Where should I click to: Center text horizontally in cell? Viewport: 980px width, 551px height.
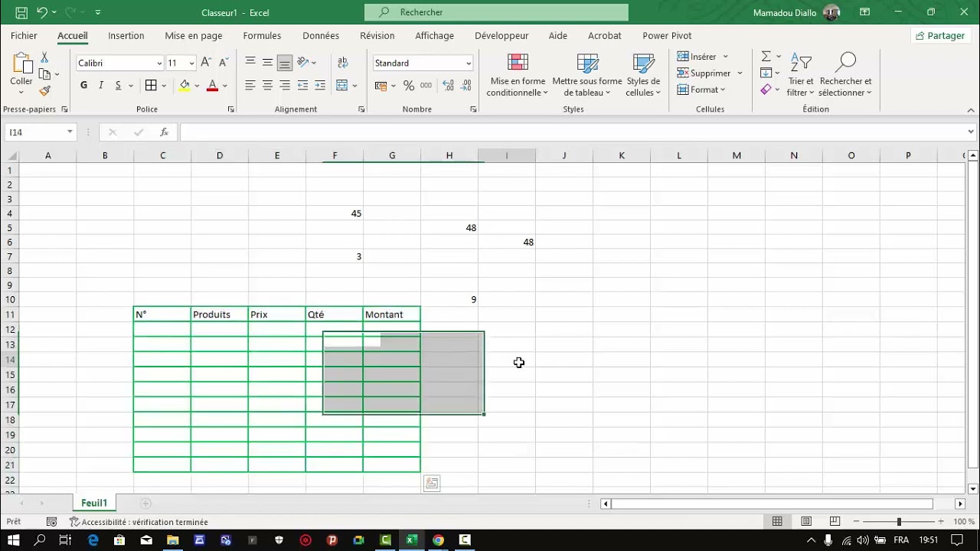coord(267,86)
